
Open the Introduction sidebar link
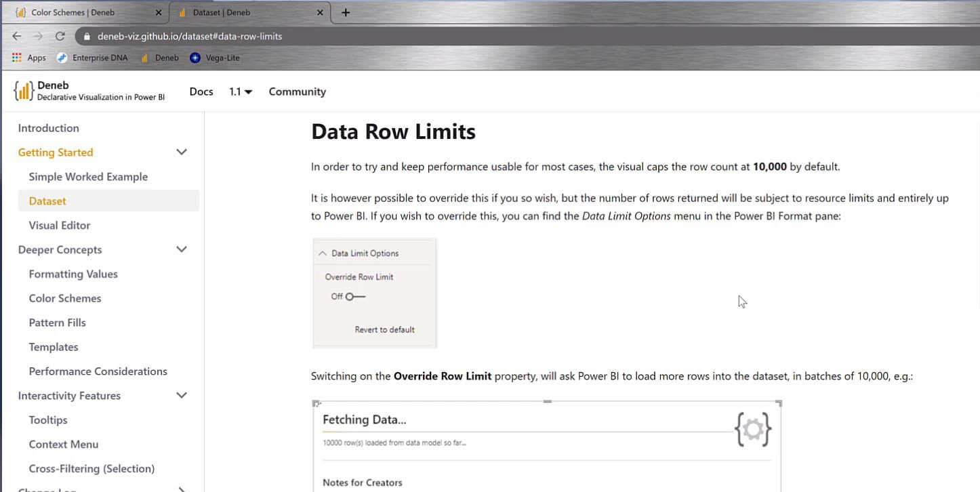48,128
